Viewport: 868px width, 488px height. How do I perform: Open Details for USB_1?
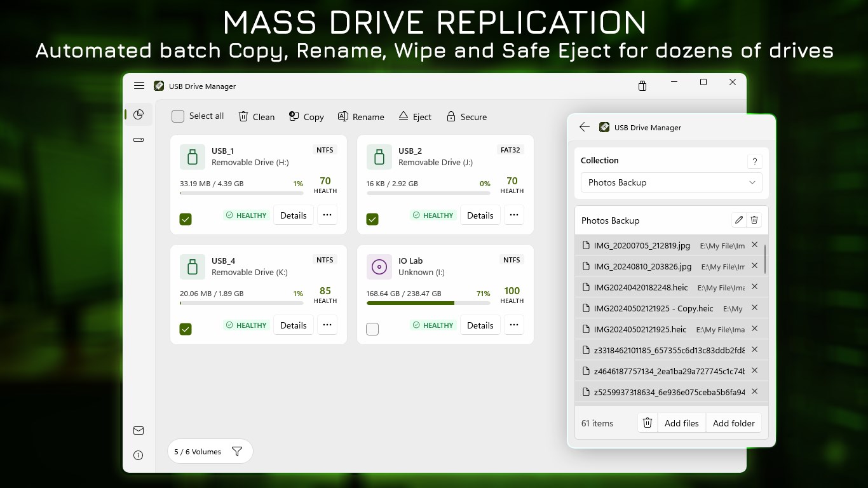(x=294, y=215)
